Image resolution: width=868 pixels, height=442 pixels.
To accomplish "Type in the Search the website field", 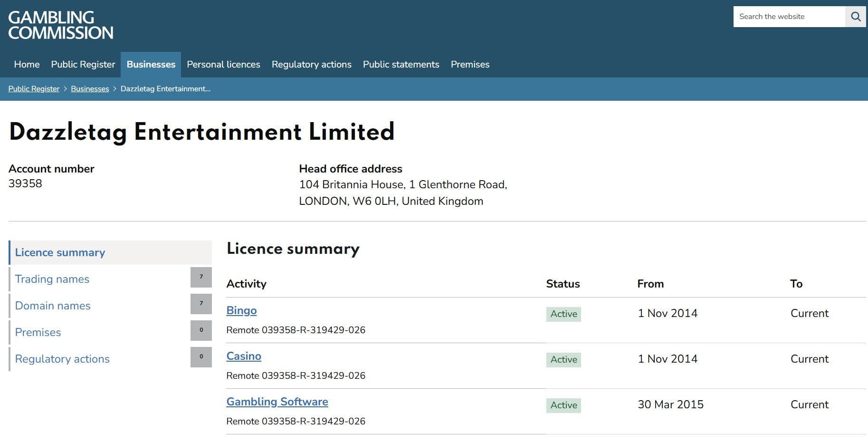I will point(789,17).
